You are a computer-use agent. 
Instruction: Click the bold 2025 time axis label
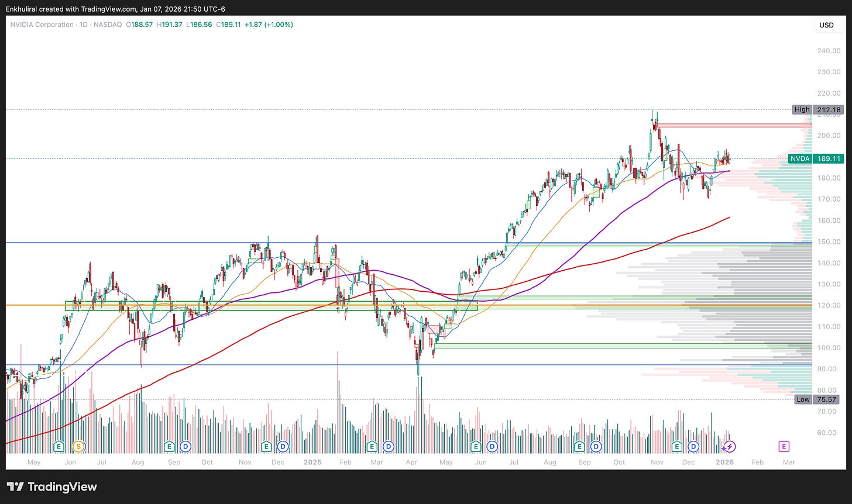pyautogui.click(x=312, y=462)
